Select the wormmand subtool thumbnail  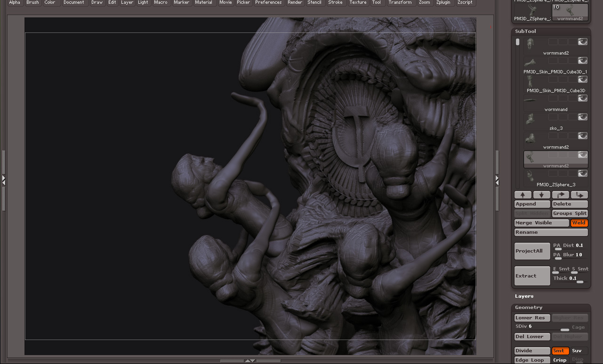point(531,100)
